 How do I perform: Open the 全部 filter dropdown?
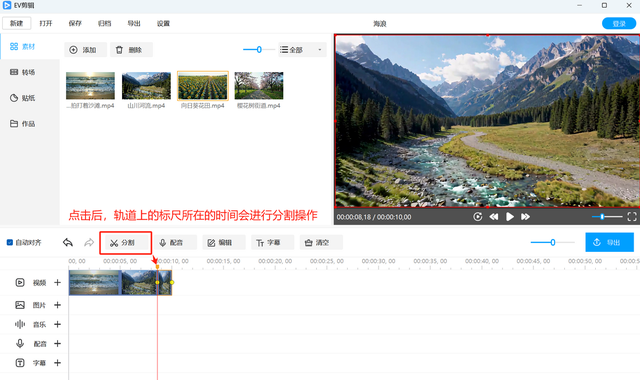point(302,50)
